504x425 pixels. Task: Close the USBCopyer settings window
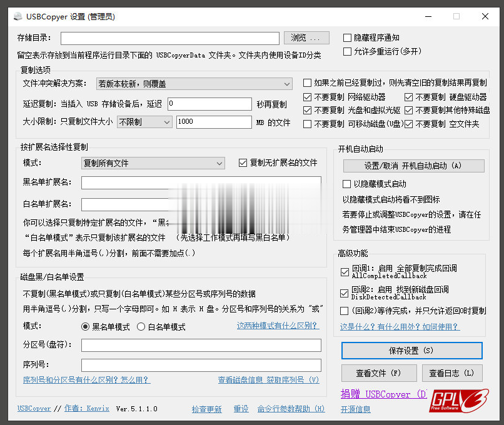(485, 16)
